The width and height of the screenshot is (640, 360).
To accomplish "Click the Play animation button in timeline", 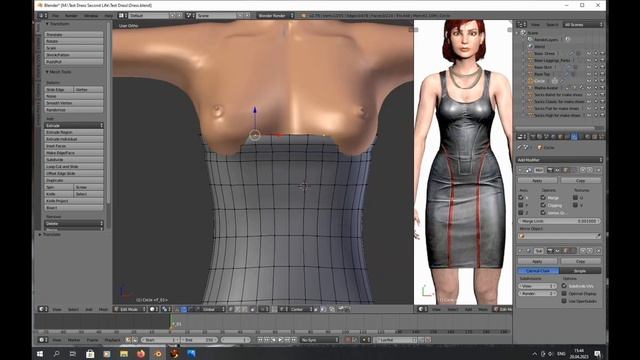I will tap(280, 340).
